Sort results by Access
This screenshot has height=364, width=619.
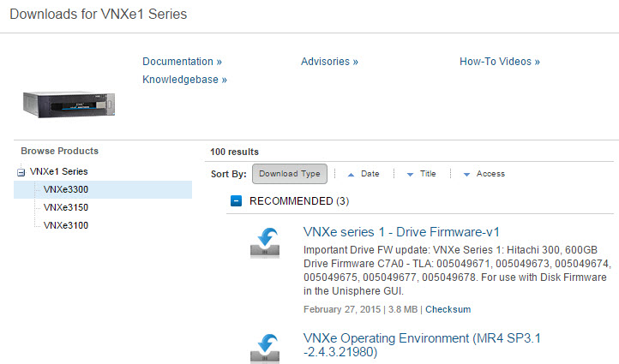click(490, 174)
